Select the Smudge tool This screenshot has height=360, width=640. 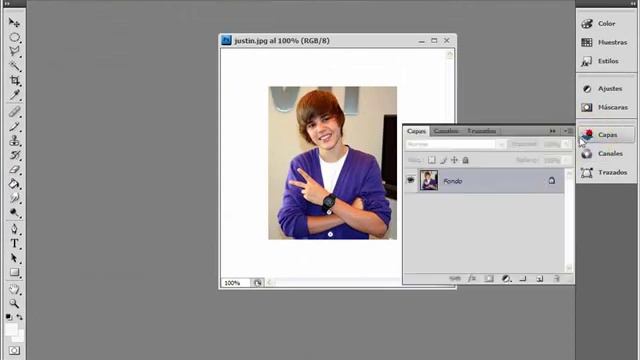[x=14, y=198]
